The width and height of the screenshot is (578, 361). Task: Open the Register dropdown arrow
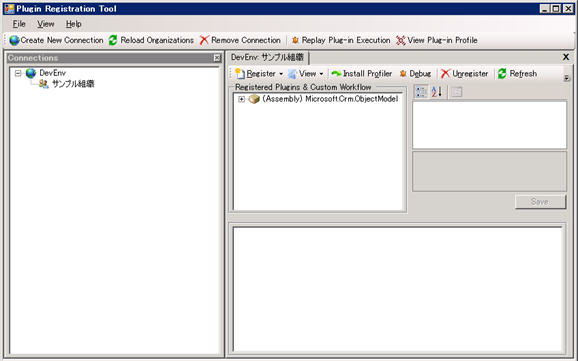[281, 74]
